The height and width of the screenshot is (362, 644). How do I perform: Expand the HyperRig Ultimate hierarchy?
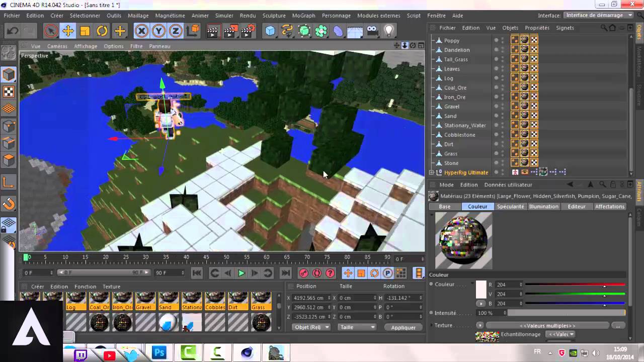[x=432, y=172]
